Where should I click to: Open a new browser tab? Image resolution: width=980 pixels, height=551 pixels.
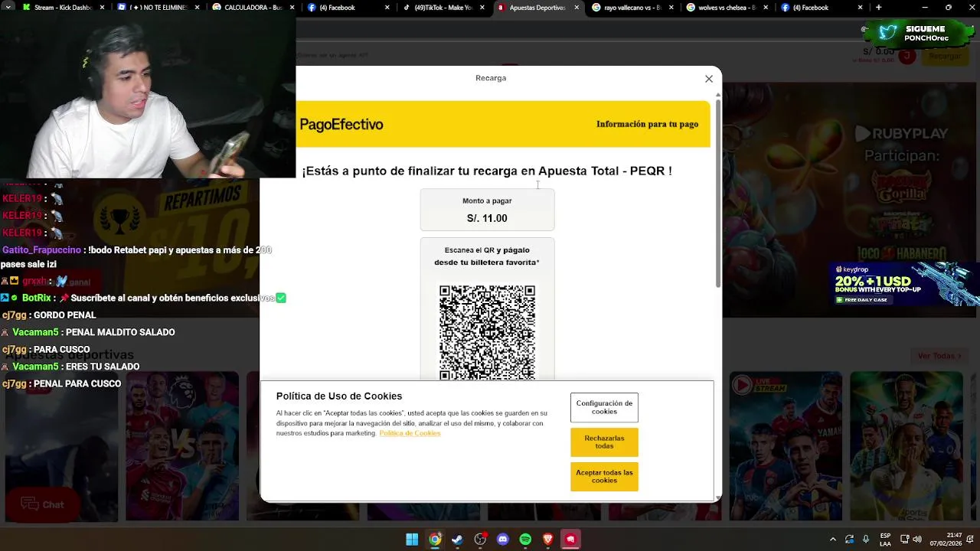point(878,8)
